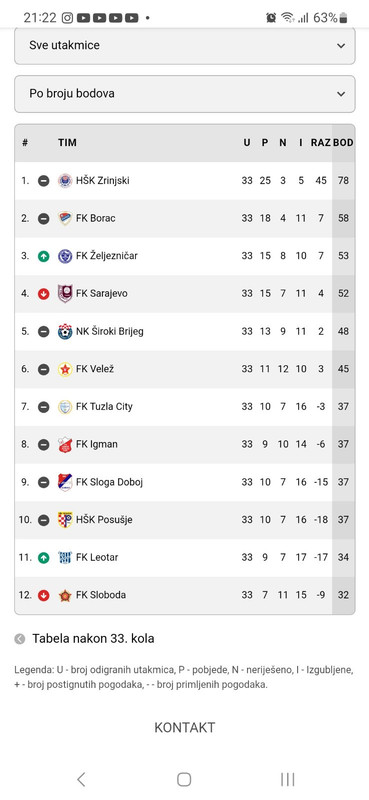This screenshot has width=369, height=800.
Task: Tap the FK Željezničar club logo
Action: pos(65,256)
